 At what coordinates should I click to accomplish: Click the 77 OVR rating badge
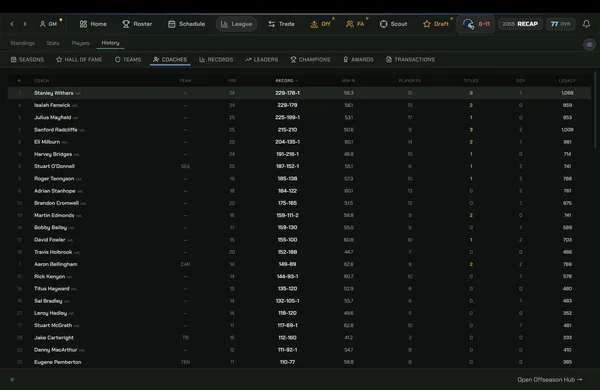coord(560,24)
